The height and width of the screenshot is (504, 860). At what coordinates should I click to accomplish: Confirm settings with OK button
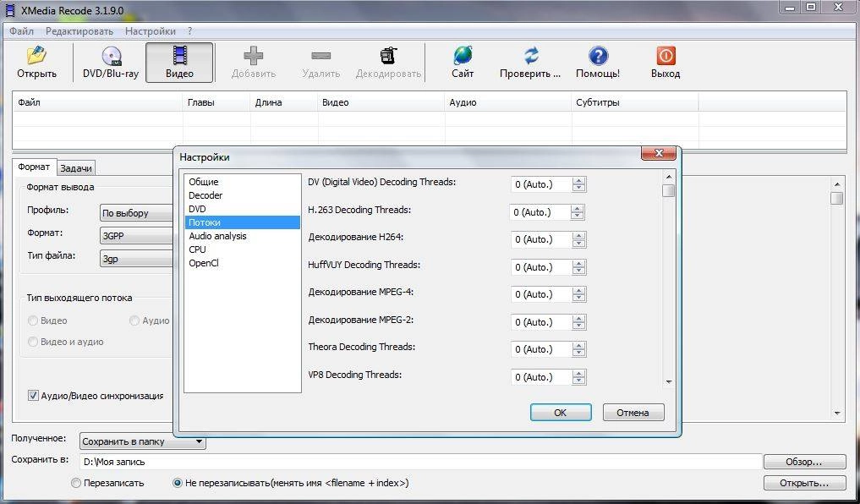(561, 413)
